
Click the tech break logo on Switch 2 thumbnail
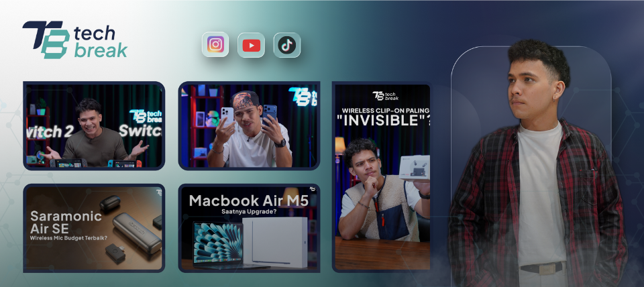[146, 116]
